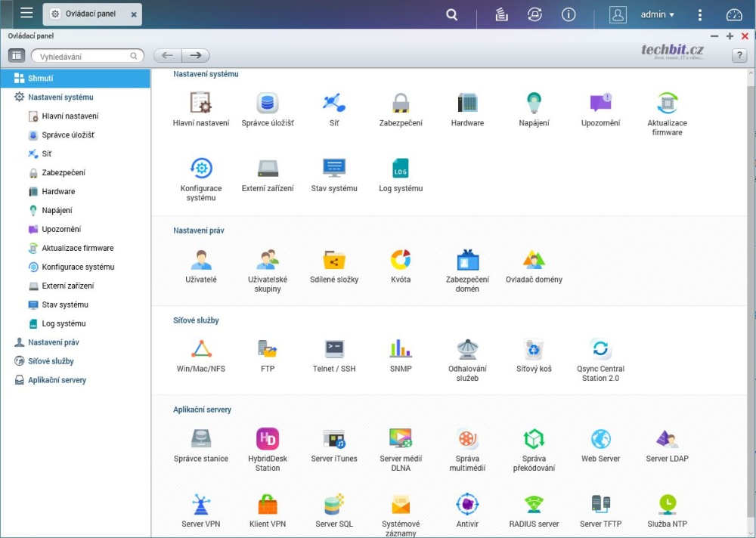This screenshot has width=756, height=538.
Task: Open the Antivir application icon
Action: point(467,504)
